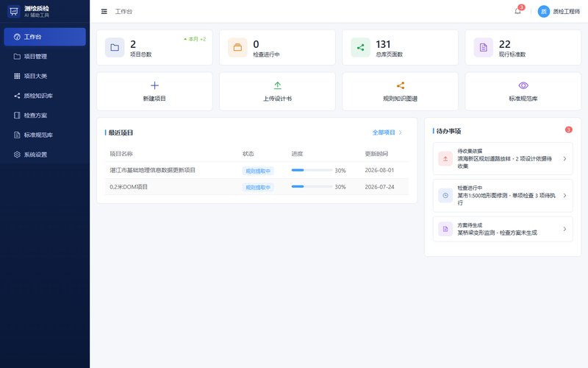
Task: Click the 项目大类 grid icon in sidebar
Action: coord(17,76)
